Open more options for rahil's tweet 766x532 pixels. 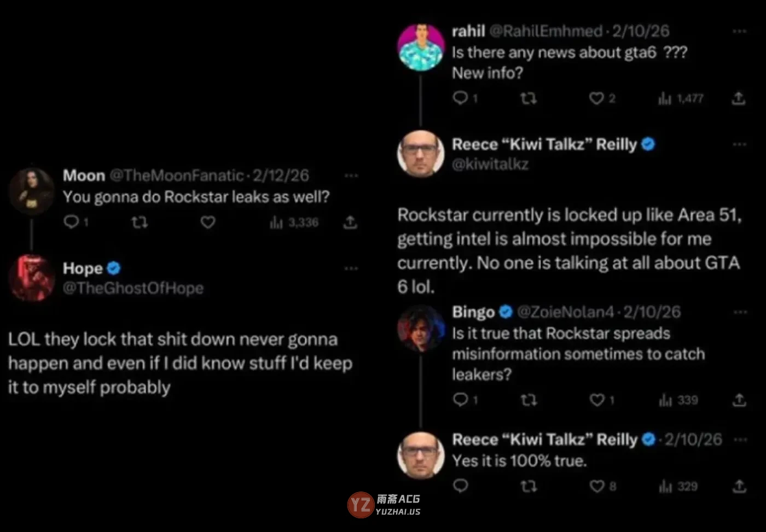click(739, 31)
